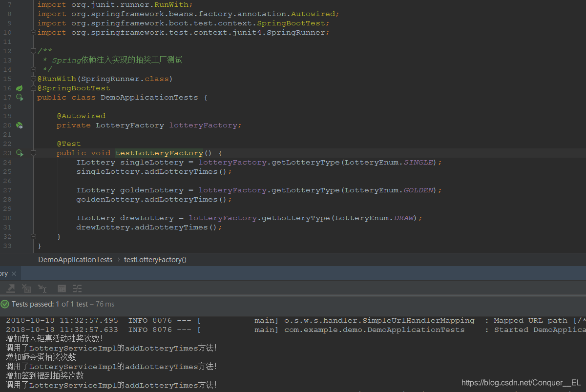Click singleLottery.addLotteryTimes() call
This screenshot has width=586, height=392.
click(154, 172)
